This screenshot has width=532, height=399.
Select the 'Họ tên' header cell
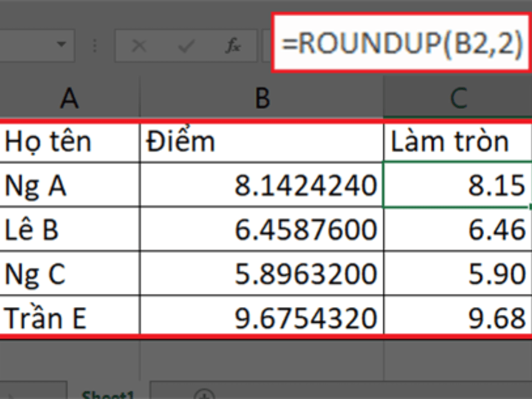coord(70,142)
